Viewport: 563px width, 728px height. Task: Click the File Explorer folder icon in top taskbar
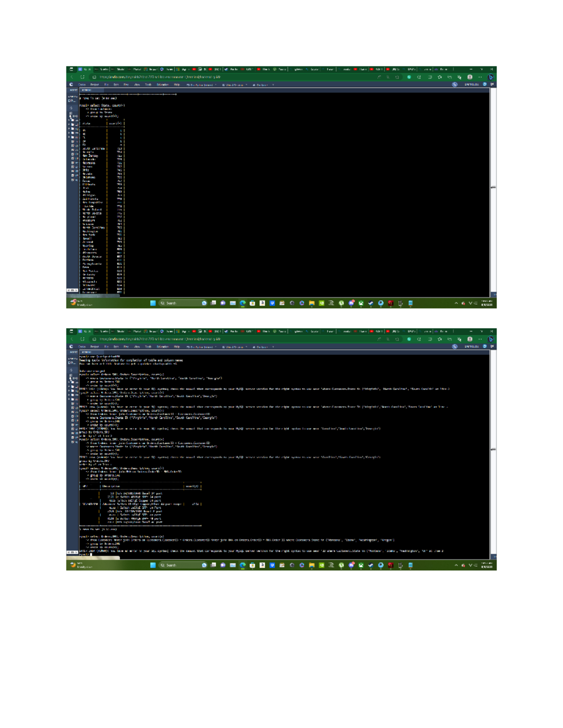(x=312, y=303)
